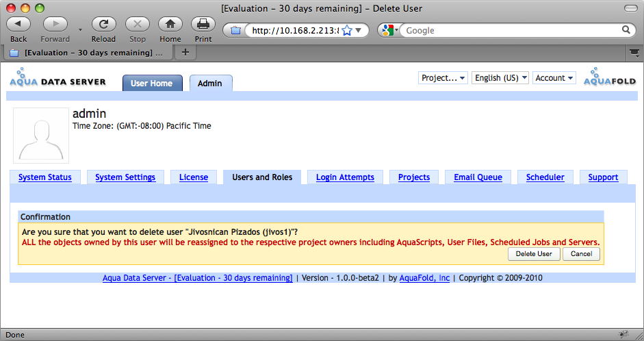
Task: Reload the page with the Reload icon
Action: coord(103,24)
